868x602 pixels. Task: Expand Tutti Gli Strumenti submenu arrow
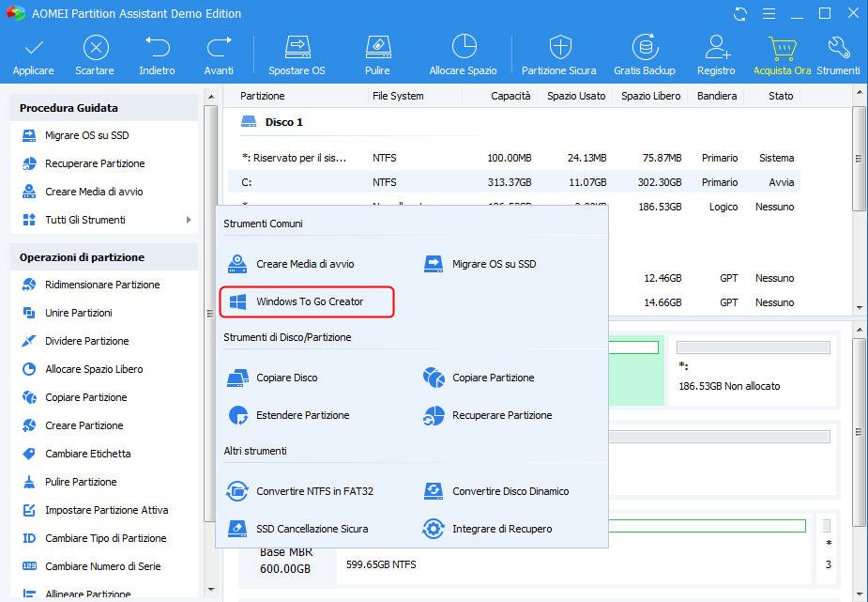(x=189, y=220)
